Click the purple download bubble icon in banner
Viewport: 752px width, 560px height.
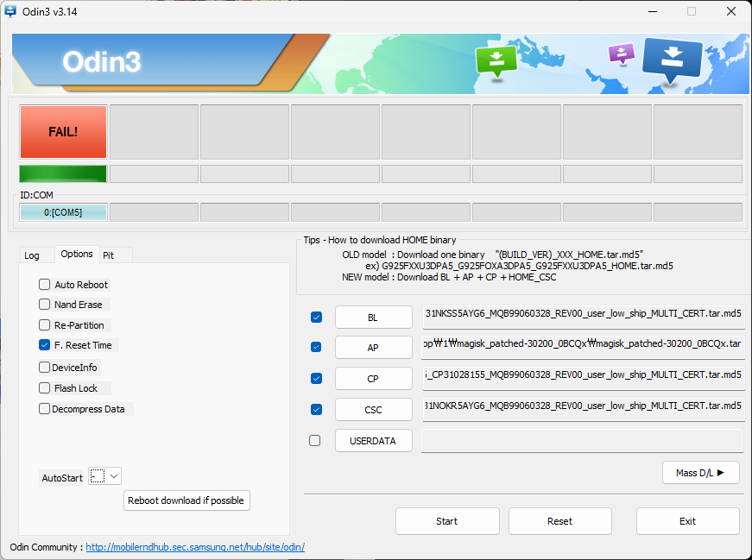tap(622, 53)
